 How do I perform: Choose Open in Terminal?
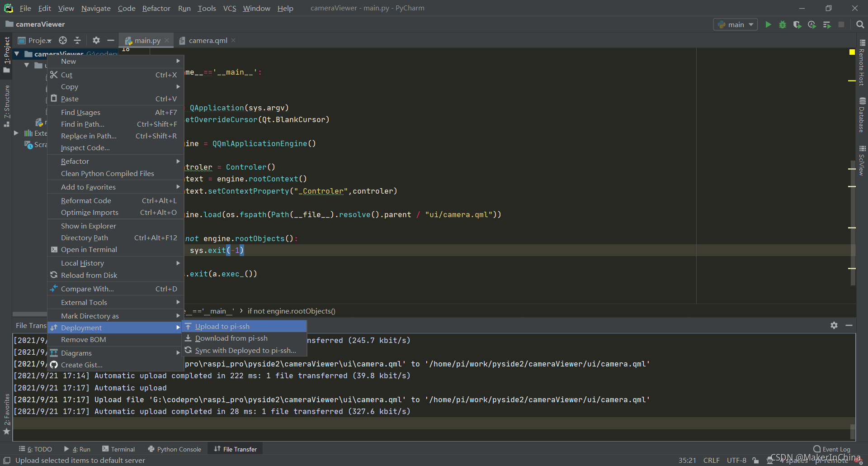point(115,249)
